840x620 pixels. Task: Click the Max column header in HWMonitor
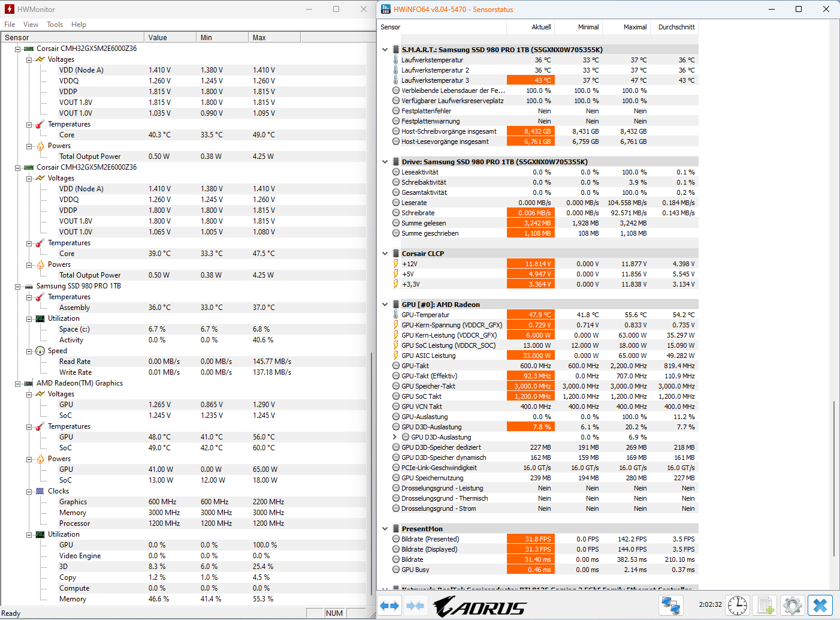point(274,37)
